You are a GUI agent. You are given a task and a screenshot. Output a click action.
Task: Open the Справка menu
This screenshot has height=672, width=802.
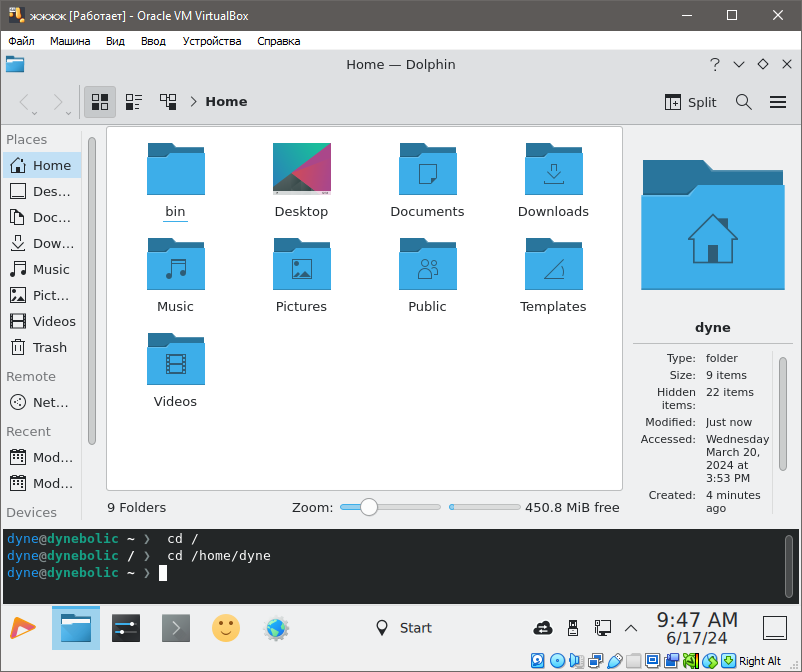tap(279, 41)
